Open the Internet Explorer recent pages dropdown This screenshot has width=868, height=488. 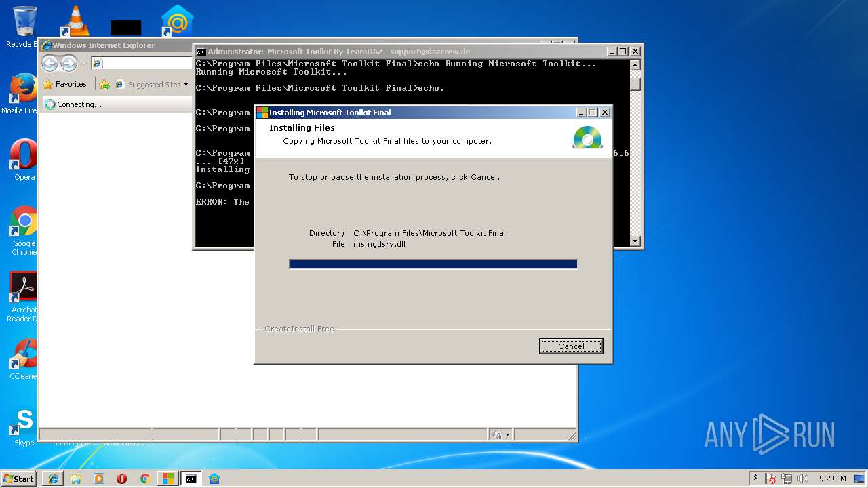(x=83, y=64)
